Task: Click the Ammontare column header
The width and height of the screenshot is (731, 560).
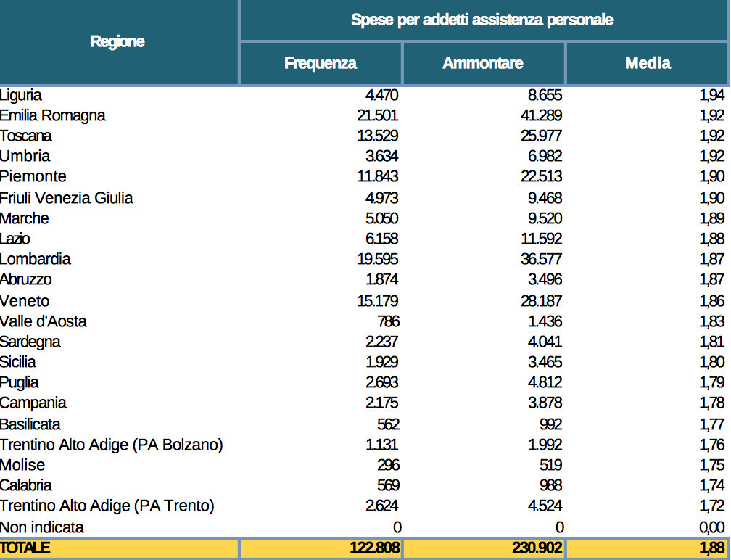Action: [x=483, y=63]
